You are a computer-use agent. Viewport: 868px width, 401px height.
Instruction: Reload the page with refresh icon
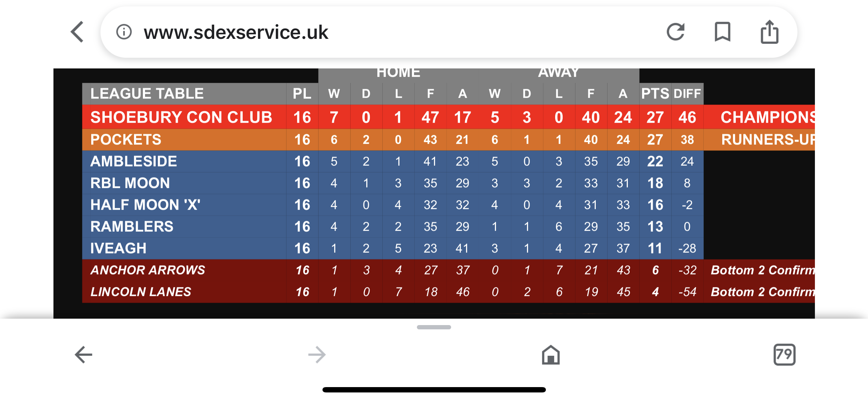pos(676,32)
